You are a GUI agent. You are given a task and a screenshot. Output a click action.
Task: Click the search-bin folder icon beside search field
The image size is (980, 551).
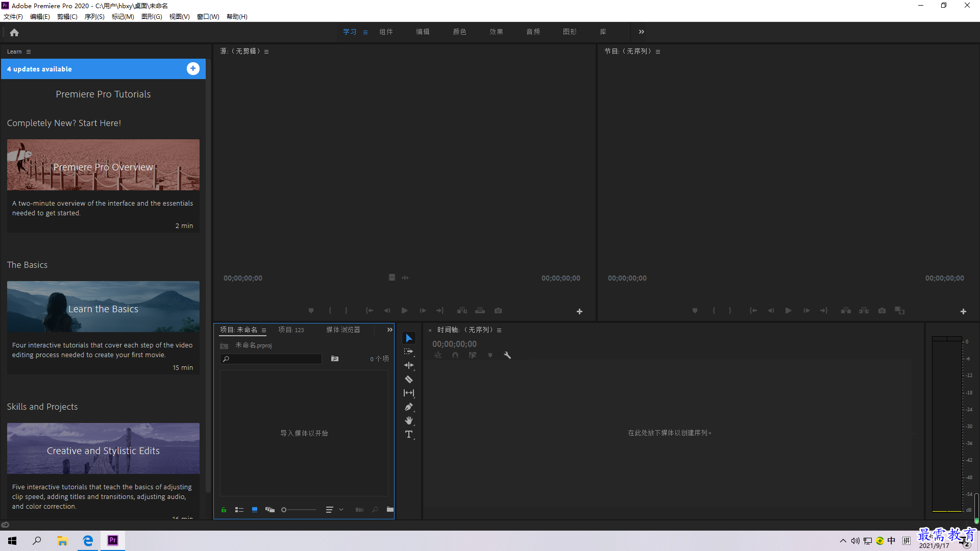point(335,359)
